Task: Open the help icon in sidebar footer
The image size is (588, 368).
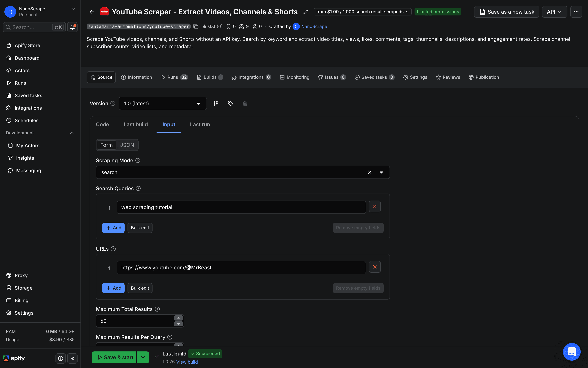Action: (x=60, y=358)
